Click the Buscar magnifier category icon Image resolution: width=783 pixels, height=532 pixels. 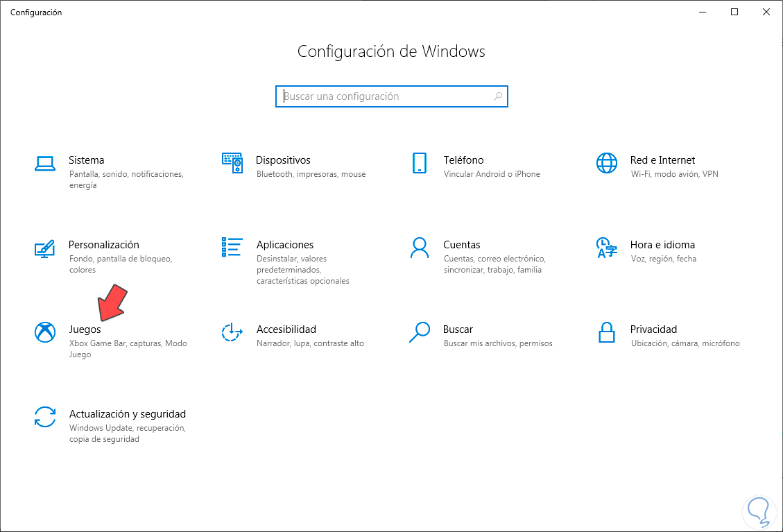[419, 332]
